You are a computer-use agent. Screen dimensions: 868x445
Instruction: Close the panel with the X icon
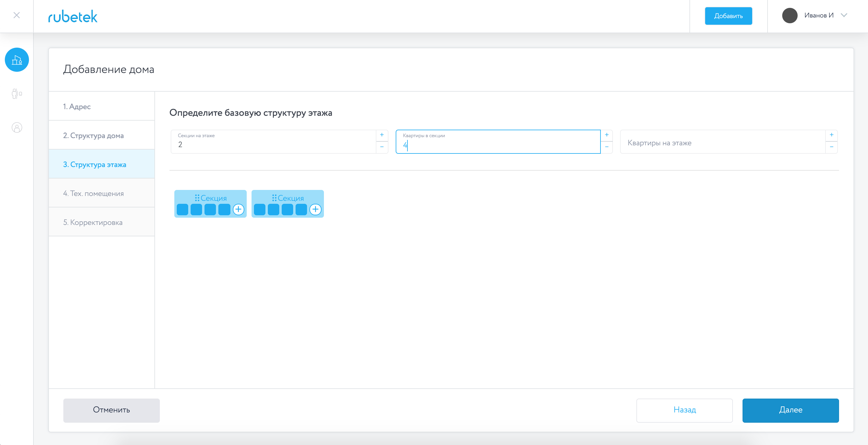click(17, 15)
